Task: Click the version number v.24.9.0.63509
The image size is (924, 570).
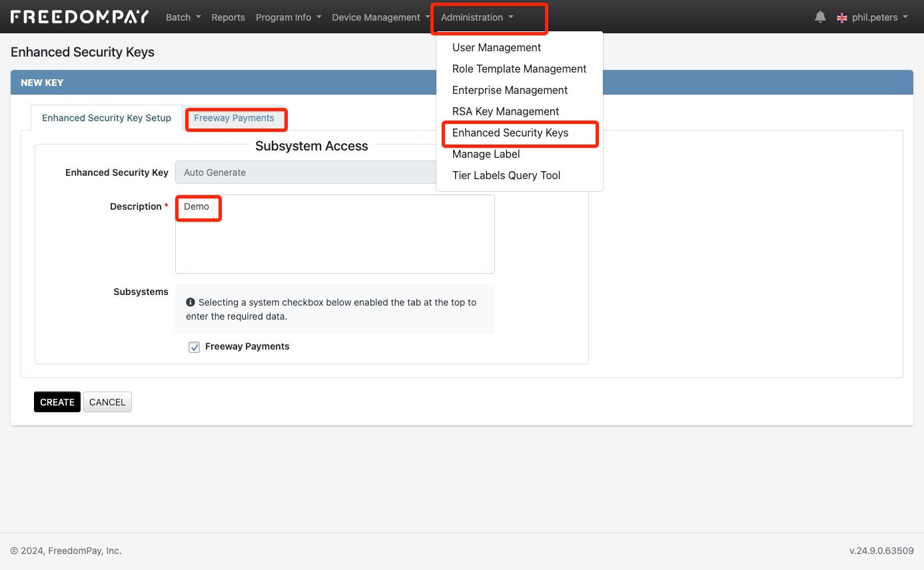Action: 881,551
